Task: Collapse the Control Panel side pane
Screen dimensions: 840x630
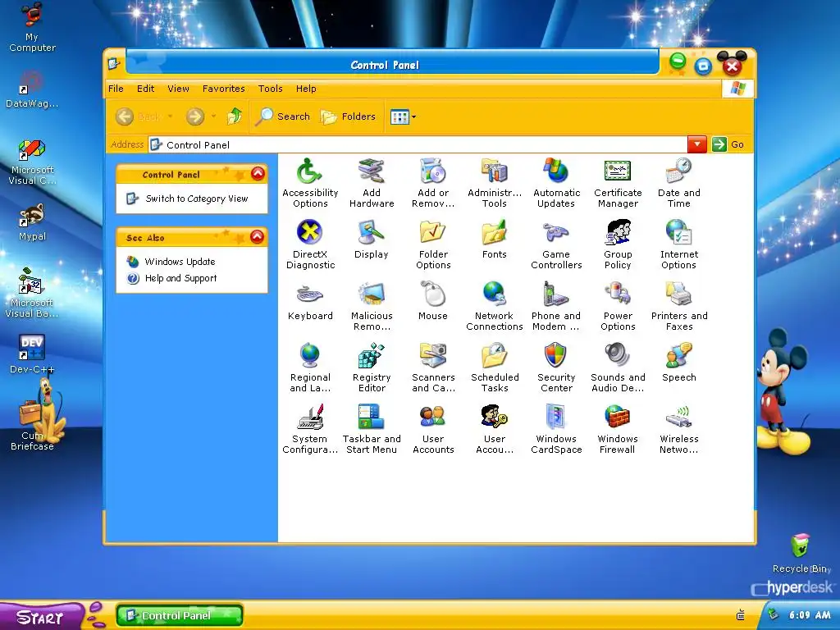Action: [x=258, y=174]
